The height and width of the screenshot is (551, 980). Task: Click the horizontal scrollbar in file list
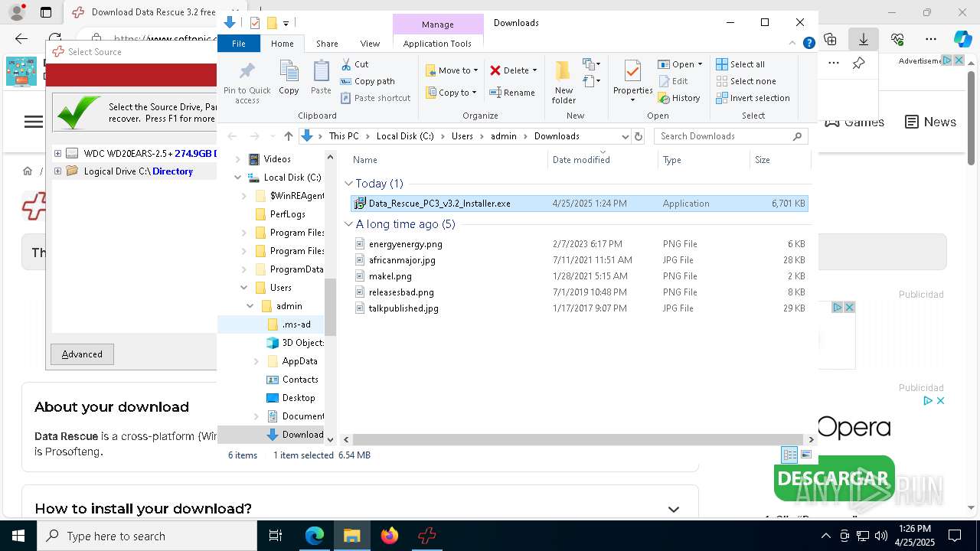pos(578,440)
